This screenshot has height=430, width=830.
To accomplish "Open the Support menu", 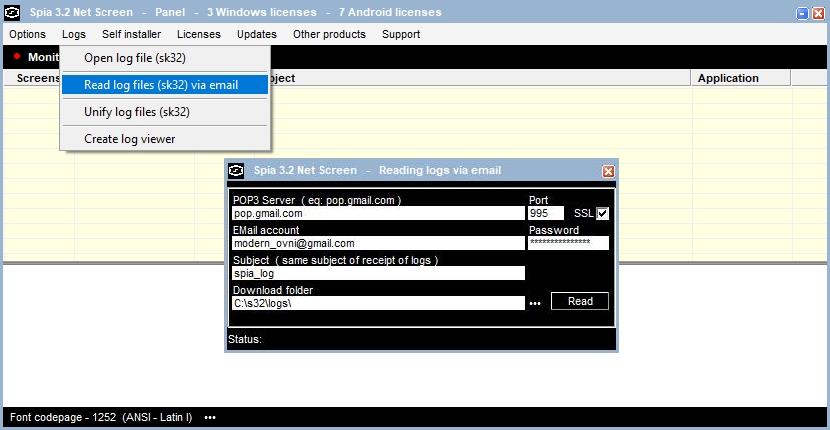I will coord(401,34).
